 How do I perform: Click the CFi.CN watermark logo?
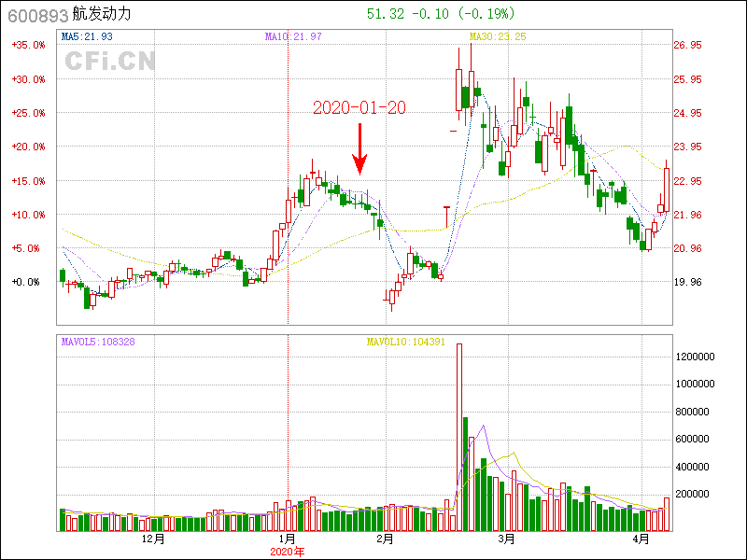click(x=110, y=62)
